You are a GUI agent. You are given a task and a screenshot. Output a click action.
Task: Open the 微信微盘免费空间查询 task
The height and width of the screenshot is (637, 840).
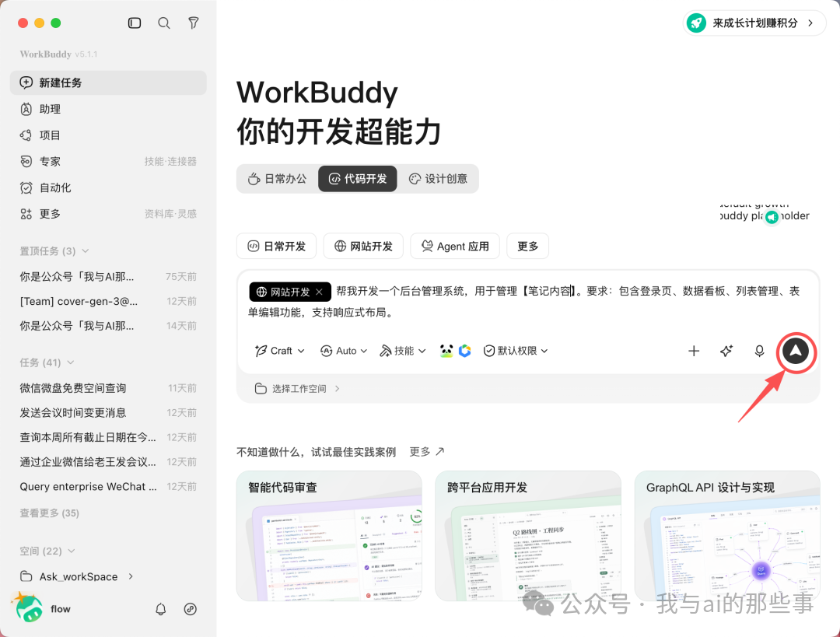coord(108,388)
